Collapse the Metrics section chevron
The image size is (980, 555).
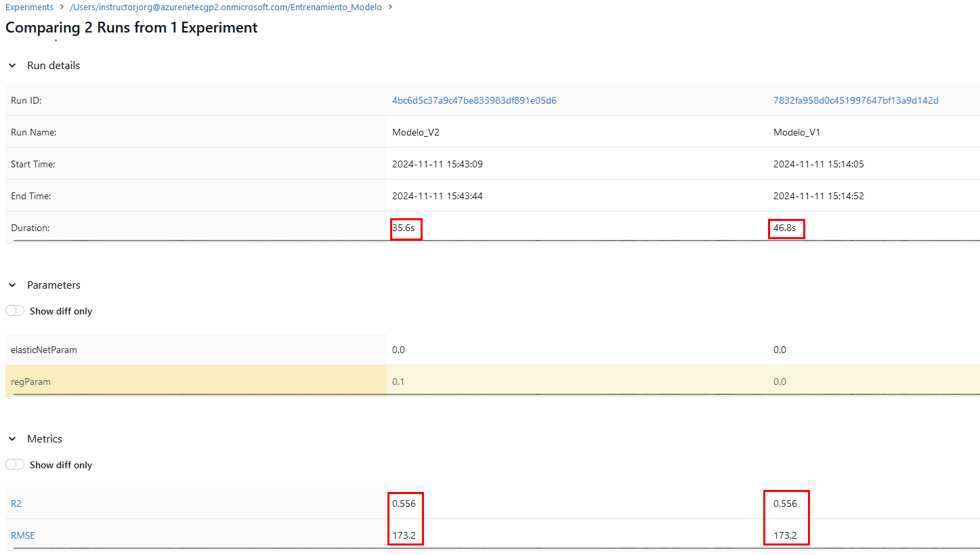click(12, 439)
